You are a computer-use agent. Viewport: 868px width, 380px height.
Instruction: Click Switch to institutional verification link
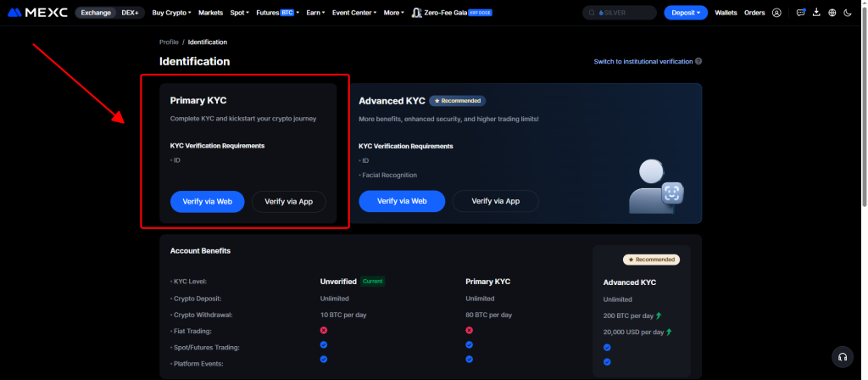click(643, 61)
